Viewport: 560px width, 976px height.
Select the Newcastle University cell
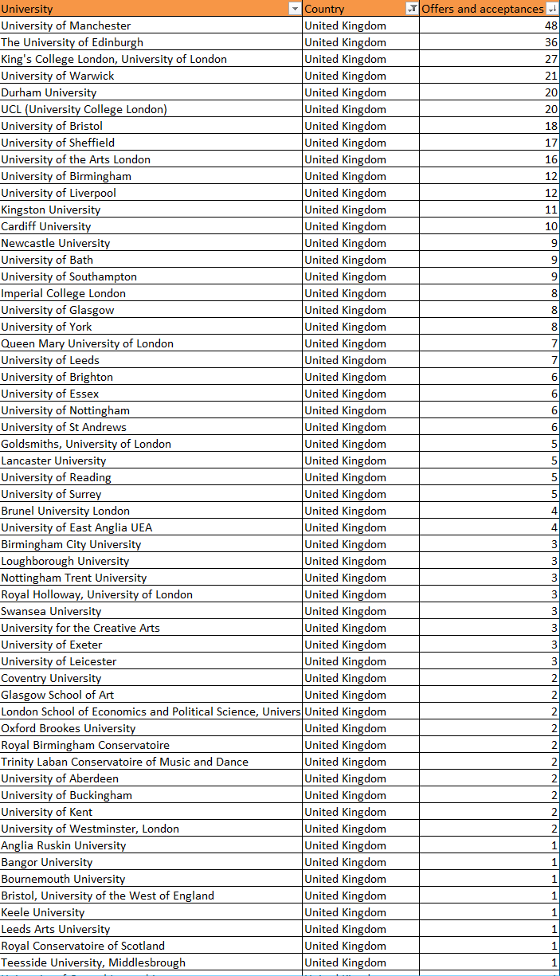click(x=151, y=243)
